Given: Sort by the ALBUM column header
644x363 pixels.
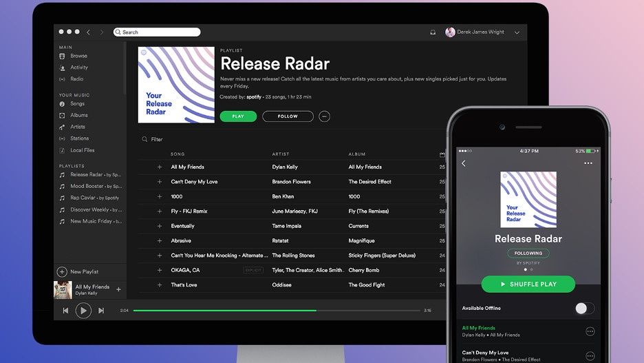Looking at the screenshot, I should click(x=357, y=154).
